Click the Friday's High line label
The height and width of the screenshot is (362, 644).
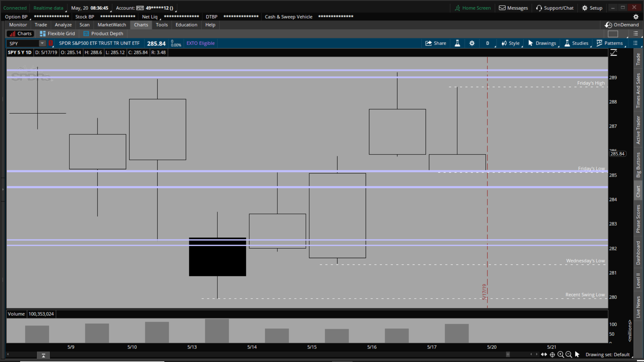pyautogui.click(x=591, y=83)
